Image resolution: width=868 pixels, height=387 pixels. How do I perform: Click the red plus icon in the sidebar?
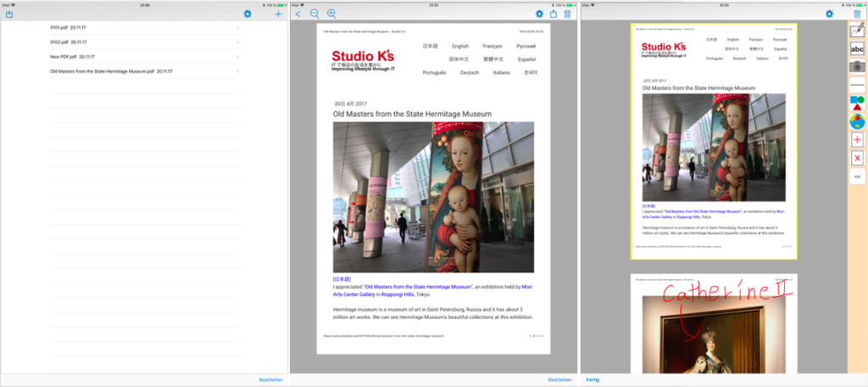pos(856,139)
